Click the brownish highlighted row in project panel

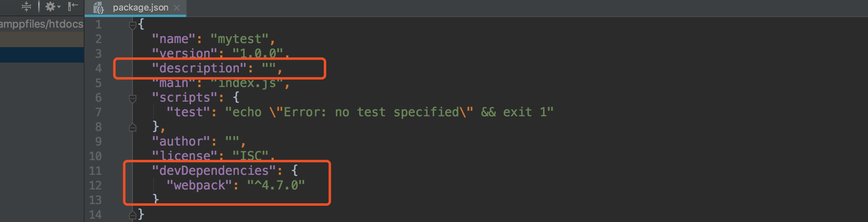[x=41, y=39]
